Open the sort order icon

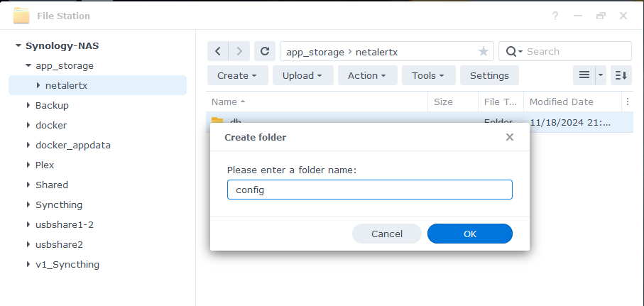pos(621,75)
